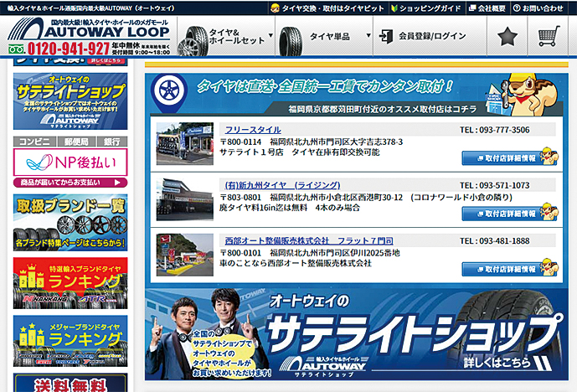577x392 pixels.
Task: Open 会社概要 in the top bar
Action: [487, 8]
